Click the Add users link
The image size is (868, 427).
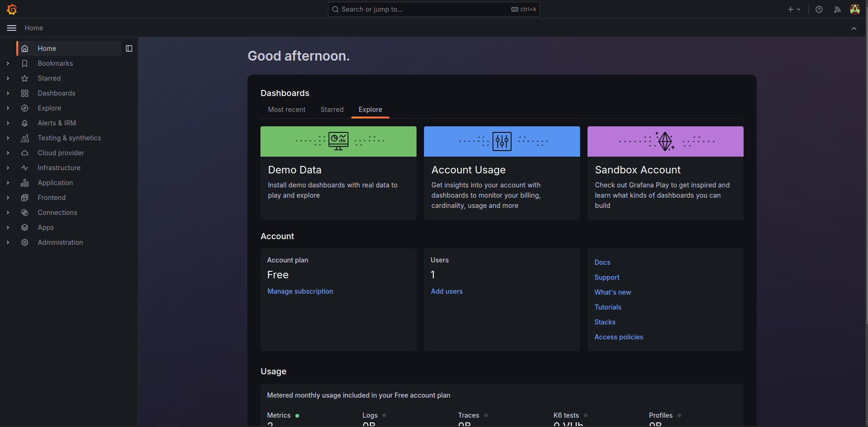pyautogui.click(x=446, y=291)
